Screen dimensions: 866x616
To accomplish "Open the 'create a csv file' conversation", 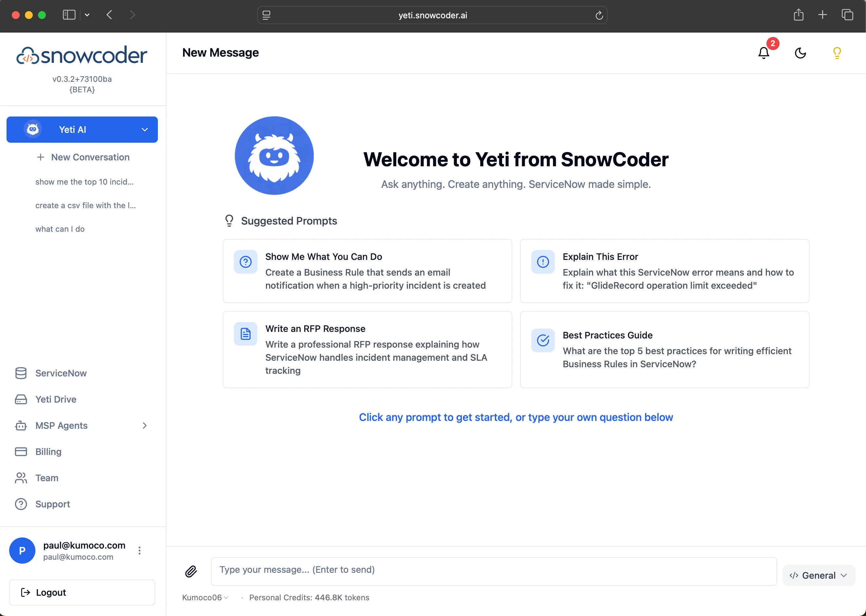I will point(85,205).
